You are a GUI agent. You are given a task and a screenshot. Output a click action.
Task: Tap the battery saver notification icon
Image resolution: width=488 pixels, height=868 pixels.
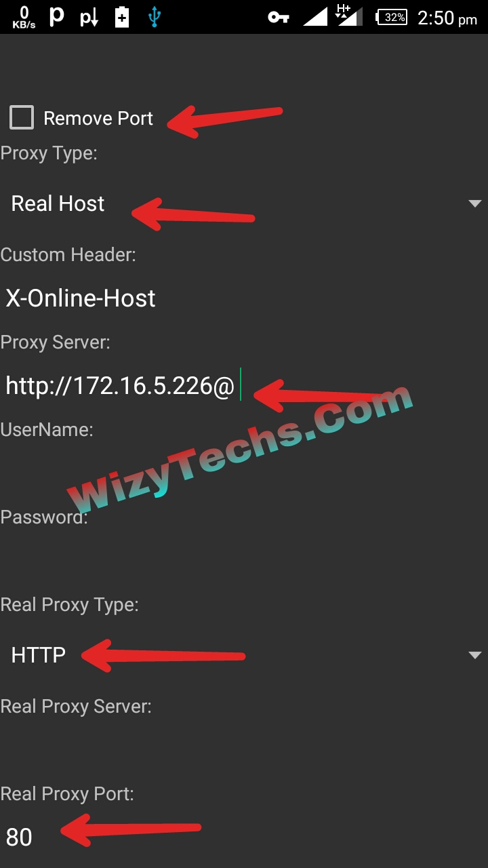pos(122,18)
